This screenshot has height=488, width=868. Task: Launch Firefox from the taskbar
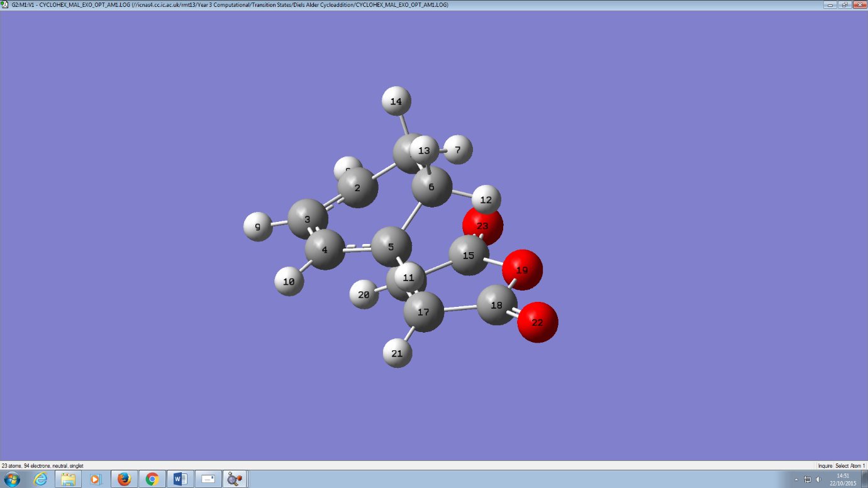(124, 479)
